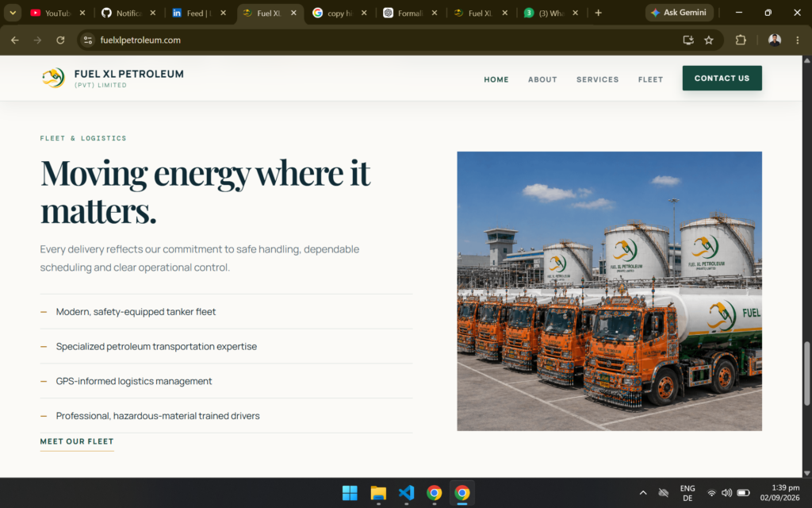The image size is (812, 508).
Task: Open the first Chrome taskbar icon
Action: 434,492
